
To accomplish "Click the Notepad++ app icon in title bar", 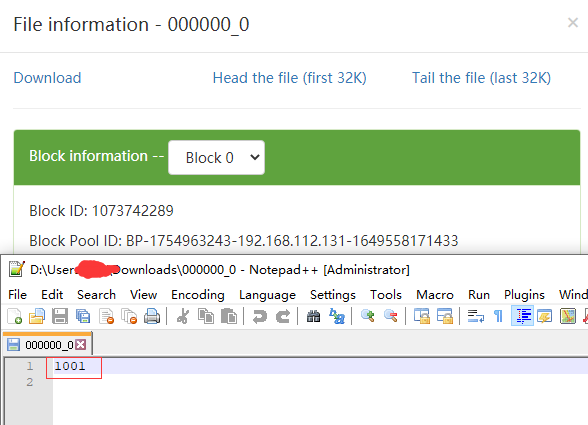I will point(16,269).
